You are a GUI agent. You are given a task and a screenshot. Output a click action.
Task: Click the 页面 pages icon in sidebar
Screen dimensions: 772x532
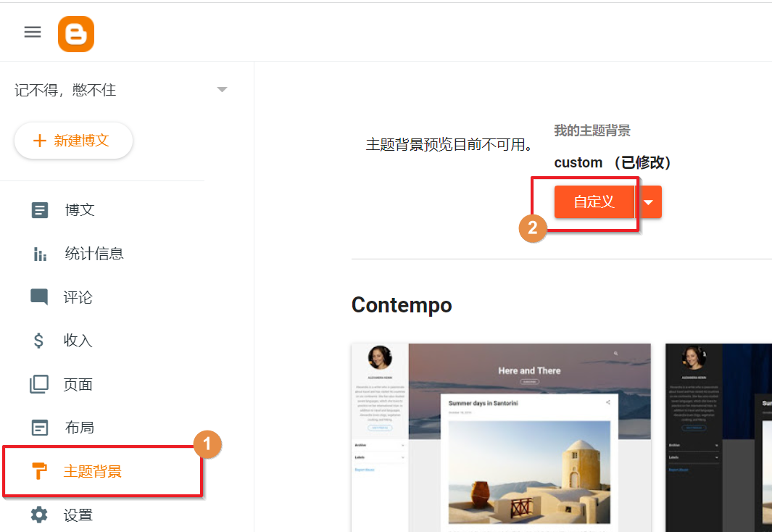pyautogui.click(x=39, y=384)
